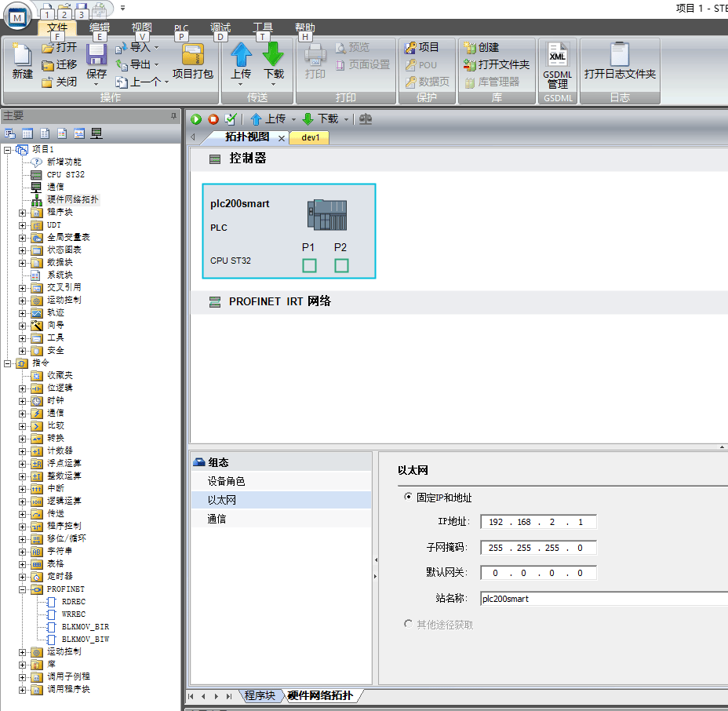
Task: Expand the Program Blocks tree node
Action: coord(22,213)
